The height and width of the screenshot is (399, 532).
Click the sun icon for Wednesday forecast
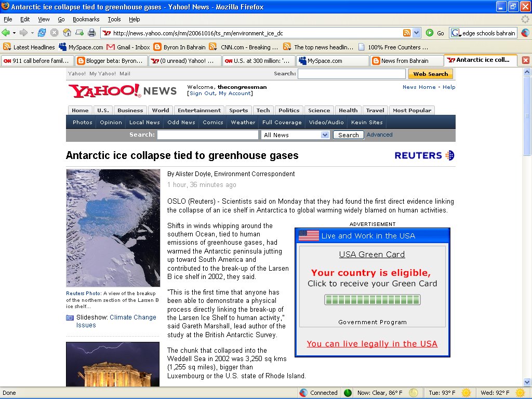[520, 393]
